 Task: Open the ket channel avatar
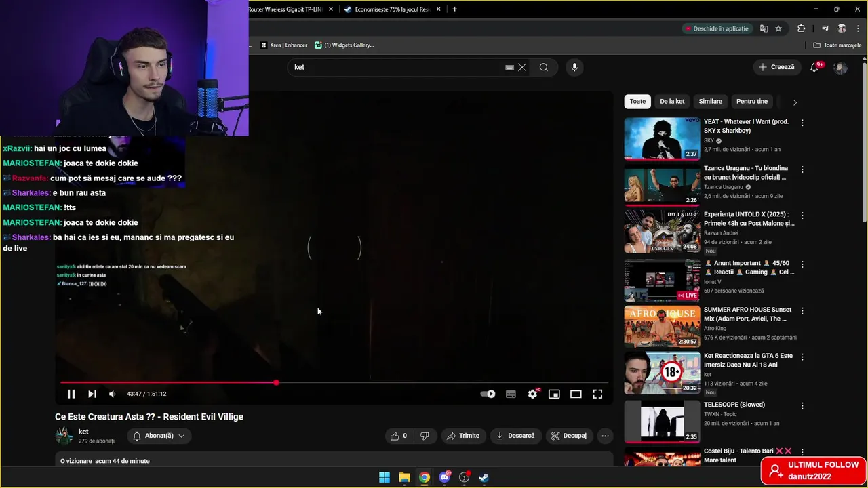(64, 436)
